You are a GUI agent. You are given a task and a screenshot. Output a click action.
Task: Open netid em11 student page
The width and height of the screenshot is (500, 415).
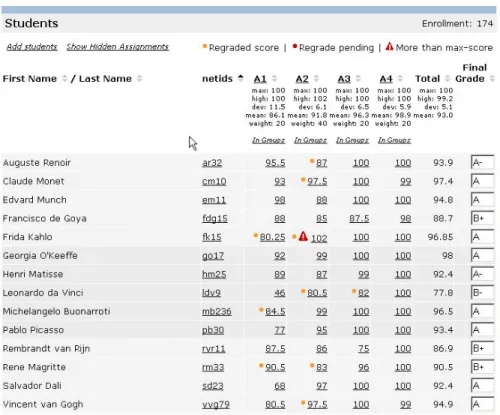[214, 200]
